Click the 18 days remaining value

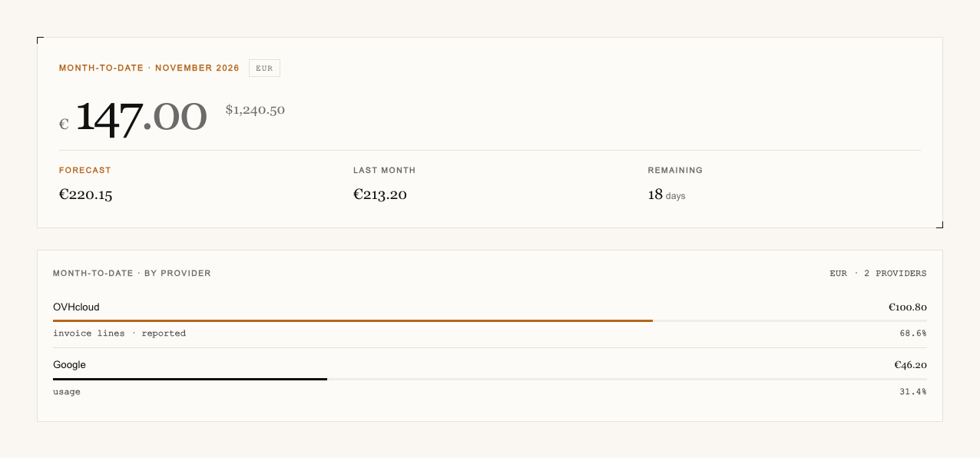click(667, 195)
